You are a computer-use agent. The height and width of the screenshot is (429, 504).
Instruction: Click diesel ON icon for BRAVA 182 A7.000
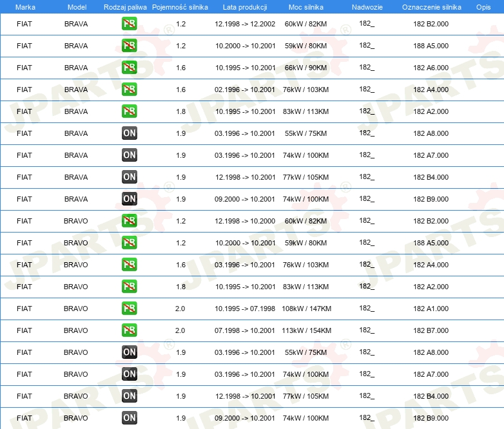pyautogui.click(x=129, y=155)
